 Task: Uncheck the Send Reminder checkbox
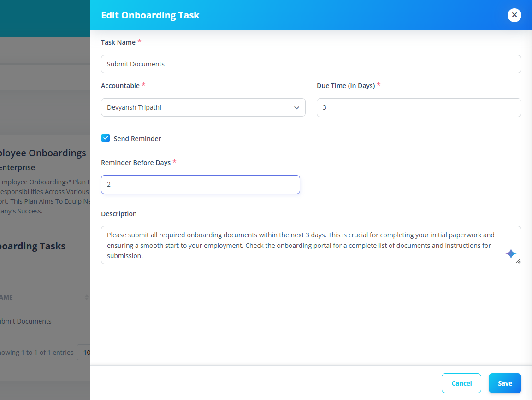pos(106,138)
